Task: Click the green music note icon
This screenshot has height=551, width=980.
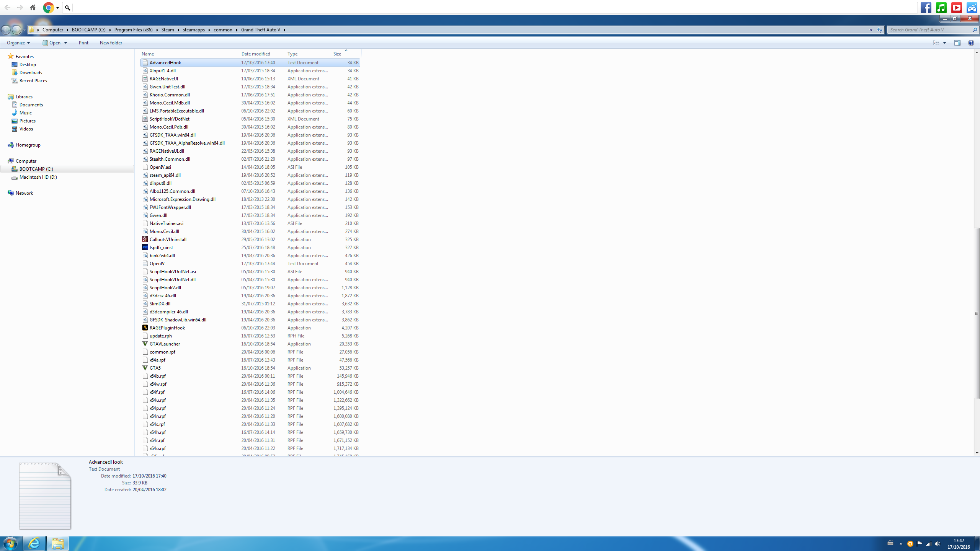Action: tap(941, 8)
